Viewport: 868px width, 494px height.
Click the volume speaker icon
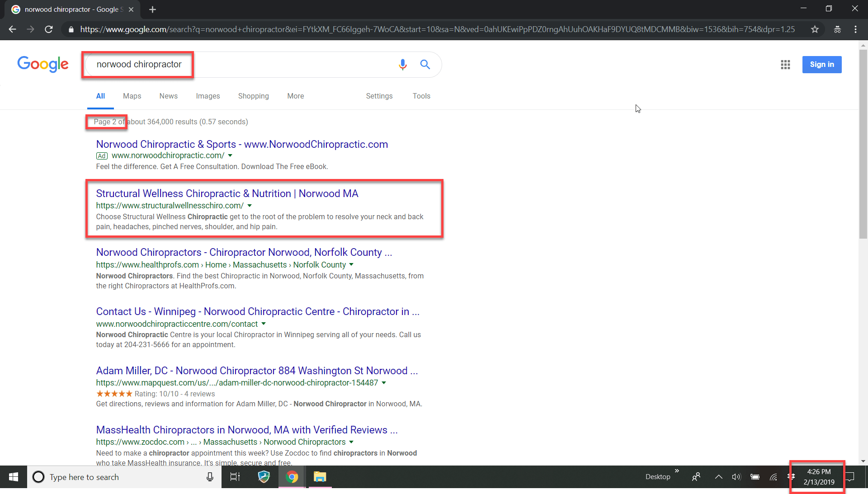pos(736,477)
